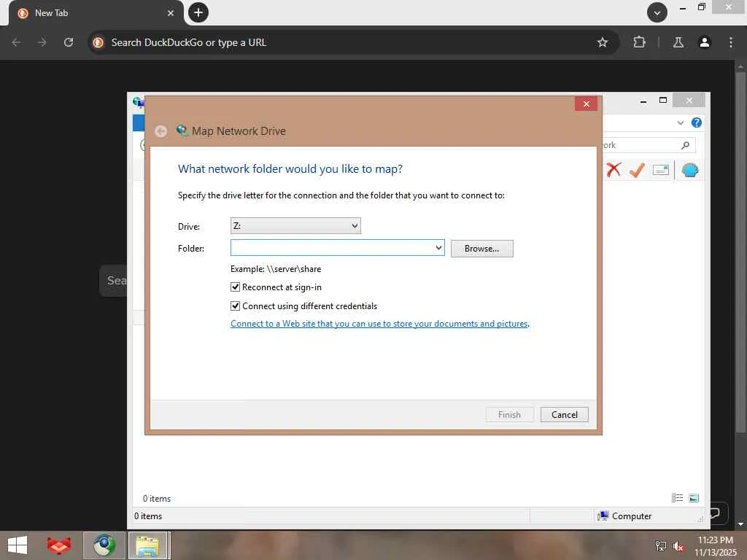
Task: Click the properties card icon in Explorer ribbon
Action: tap(661, 169)
